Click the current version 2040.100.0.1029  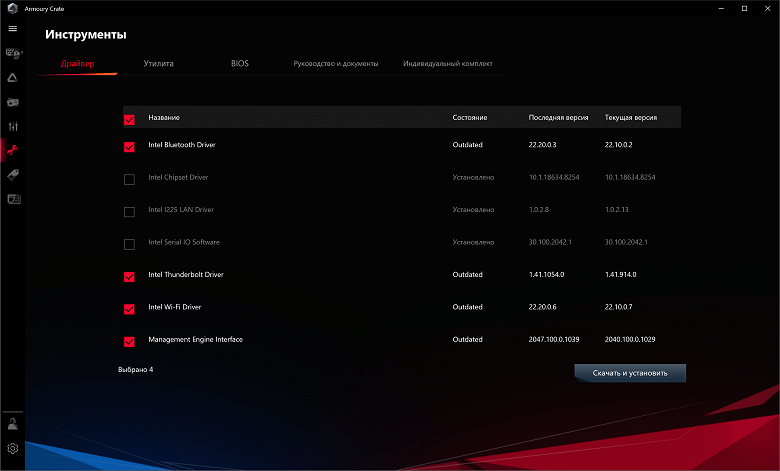tap(630, 339)
